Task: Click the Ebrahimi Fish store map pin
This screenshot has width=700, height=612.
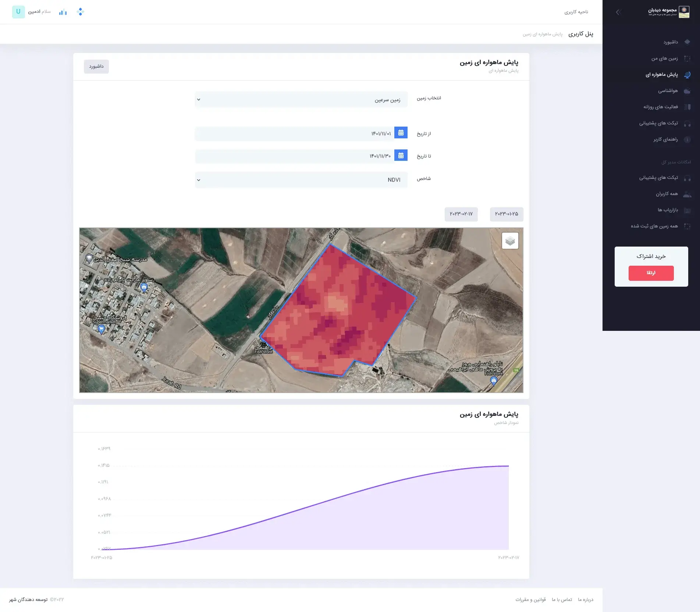Action: [494, 380]
